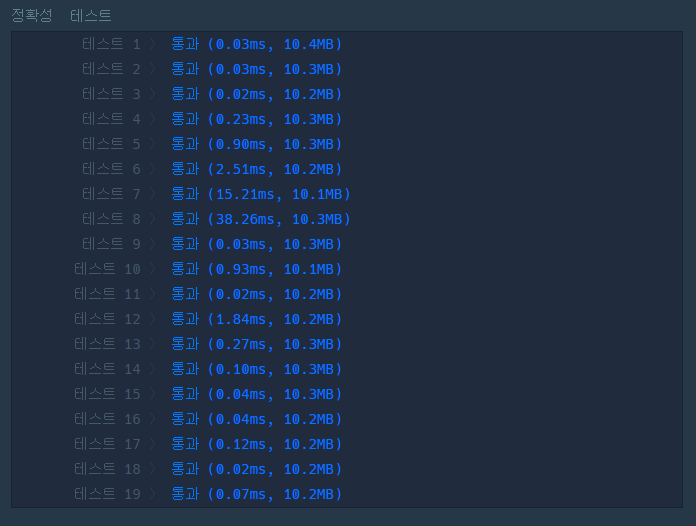Viewport: 696px width, 526px height.
Task: Click result 통과 (0.93ms, 10.1MB)
Action: pos(257,269)
